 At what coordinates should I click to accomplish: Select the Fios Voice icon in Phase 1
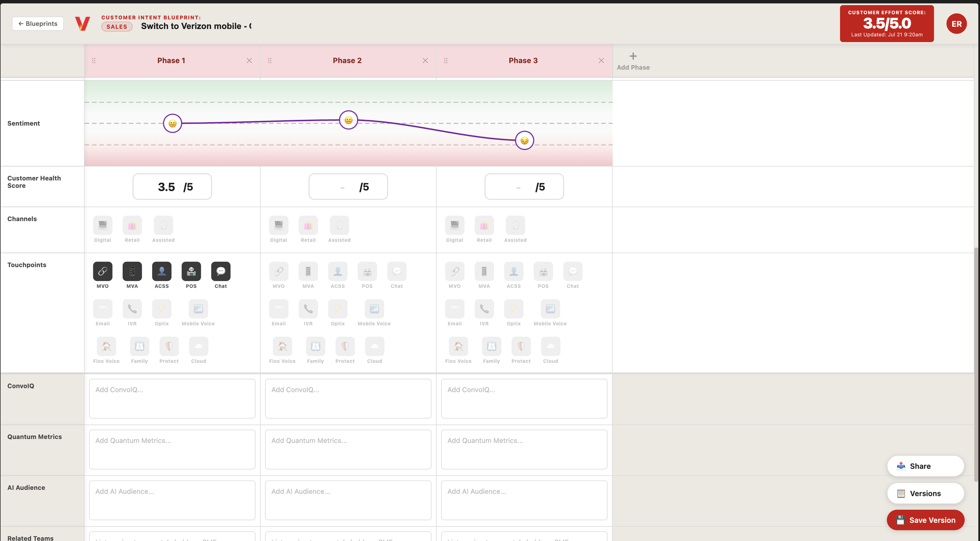pyautogui.click(x=106, y=346)
